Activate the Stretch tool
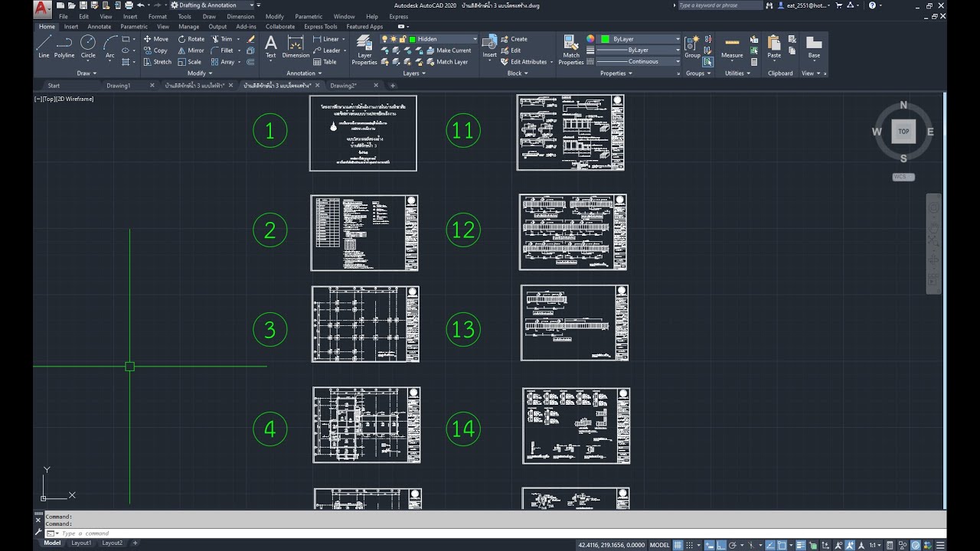Viewport: 980px width, 551px height. pos(158,62)
